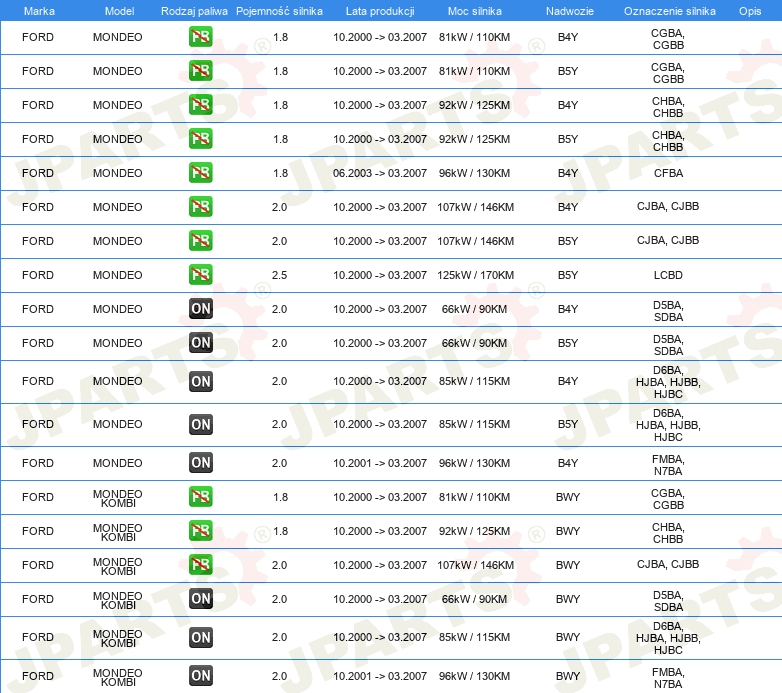782x693 pixels.
Task: Click the diesel ON icon in the Kombi 66kW row
Action: point(200,599)
